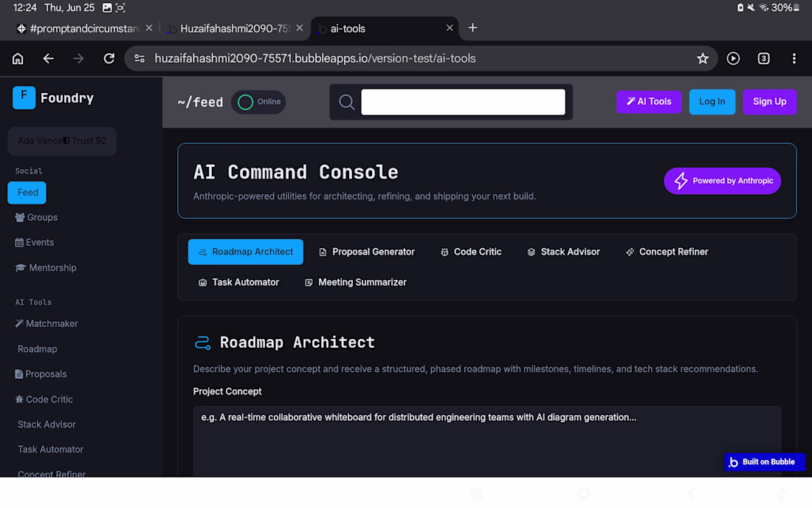Close the Huzaifahashmi2090 tab

pyautogui.click(x=299, y=28)
